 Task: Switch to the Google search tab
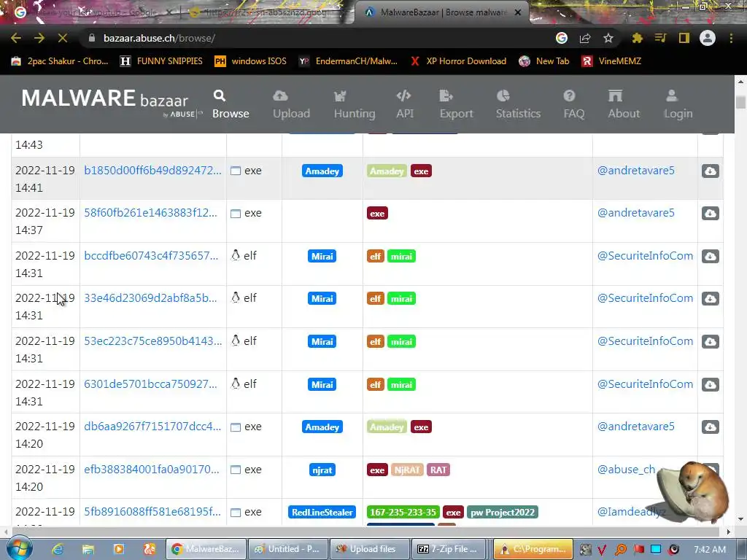pyautogui.click(x=92, y=12)
